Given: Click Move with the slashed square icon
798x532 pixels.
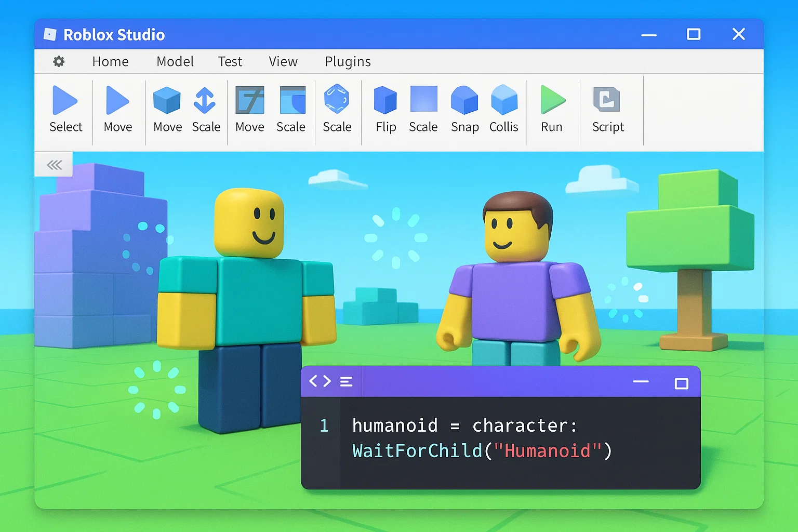Looking at the screenshot, I should click(x=250, y=100).
